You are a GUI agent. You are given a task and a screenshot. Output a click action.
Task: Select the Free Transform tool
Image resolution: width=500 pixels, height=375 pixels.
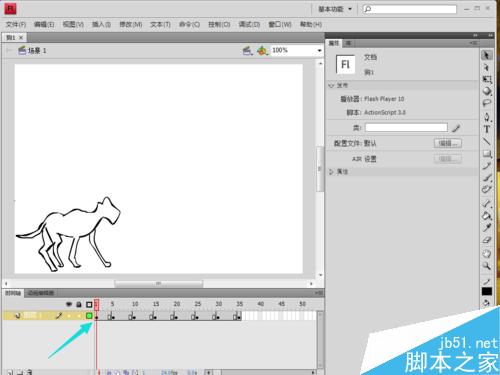point(487,79)
